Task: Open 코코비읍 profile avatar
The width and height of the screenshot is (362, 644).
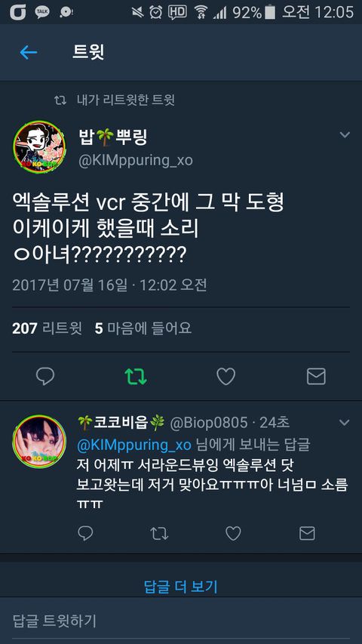Action: (39, 442)
